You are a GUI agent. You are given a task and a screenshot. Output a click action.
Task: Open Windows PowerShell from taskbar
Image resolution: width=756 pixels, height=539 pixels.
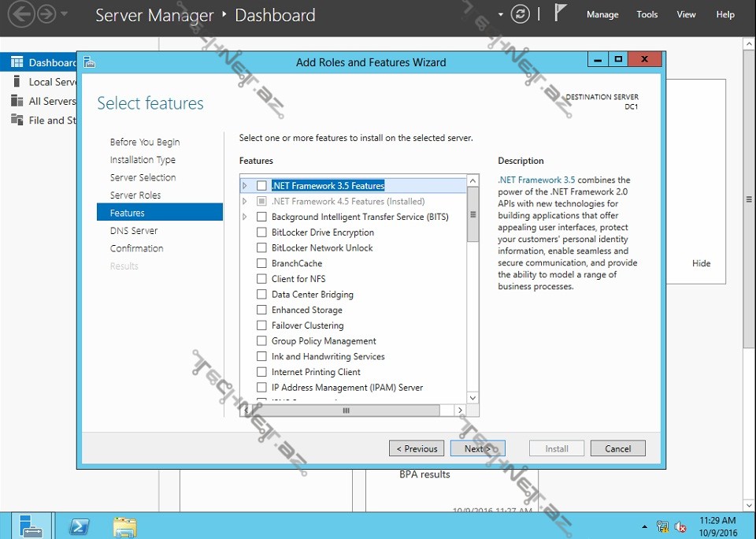(80, 526)
